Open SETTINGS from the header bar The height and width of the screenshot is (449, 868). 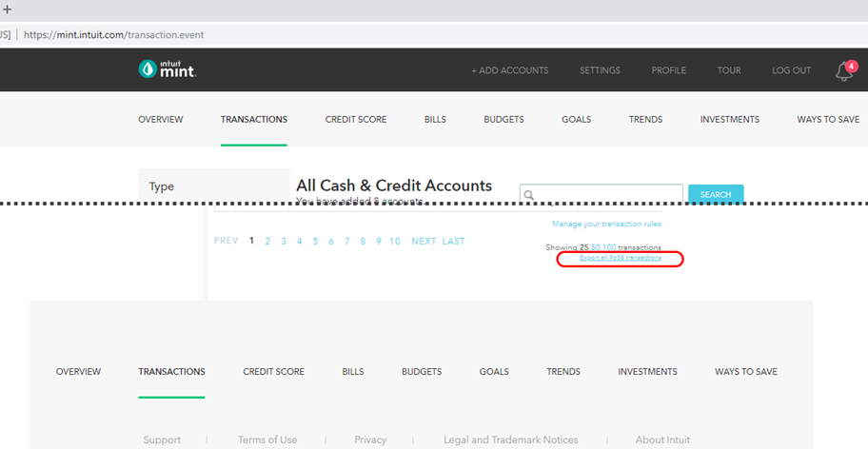(600, 70)
